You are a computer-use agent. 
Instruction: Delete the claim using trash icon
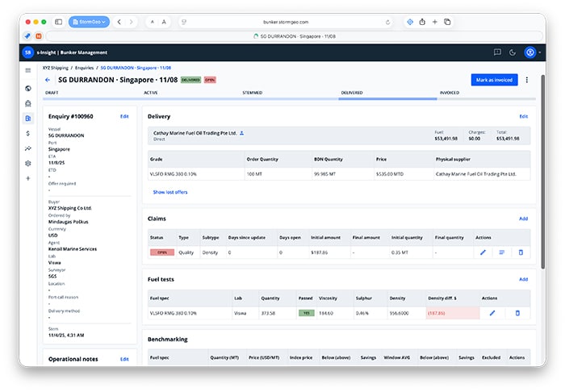520,252
